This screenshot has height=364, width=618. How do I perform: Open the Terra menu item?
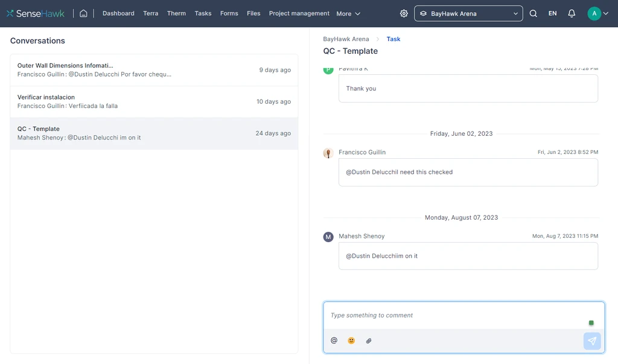pos(151,13)
